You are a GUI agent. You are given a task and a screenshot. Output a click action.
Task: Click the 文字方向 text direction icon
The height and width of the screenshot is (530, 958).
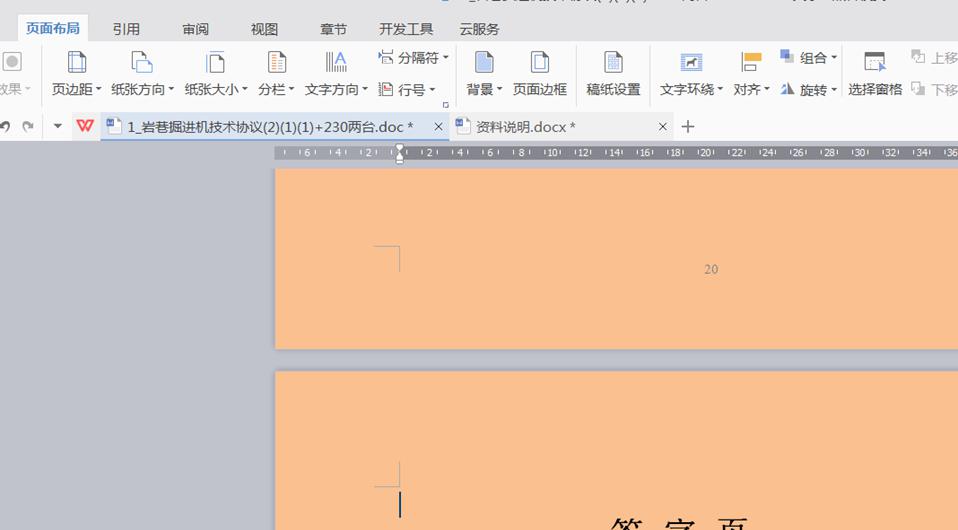pyautogui.click(x=336, y=62)
